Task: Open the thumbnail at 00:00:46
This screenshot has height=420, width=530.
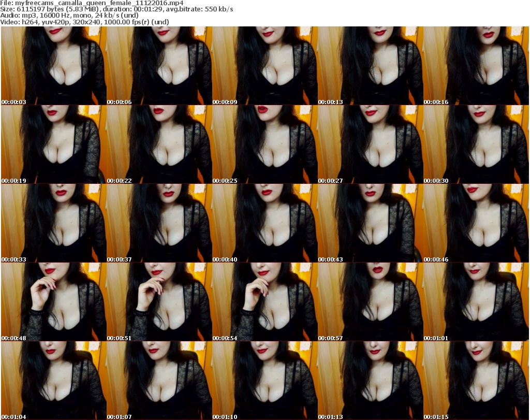Action: pyautogui.click(x=476, y=223)
